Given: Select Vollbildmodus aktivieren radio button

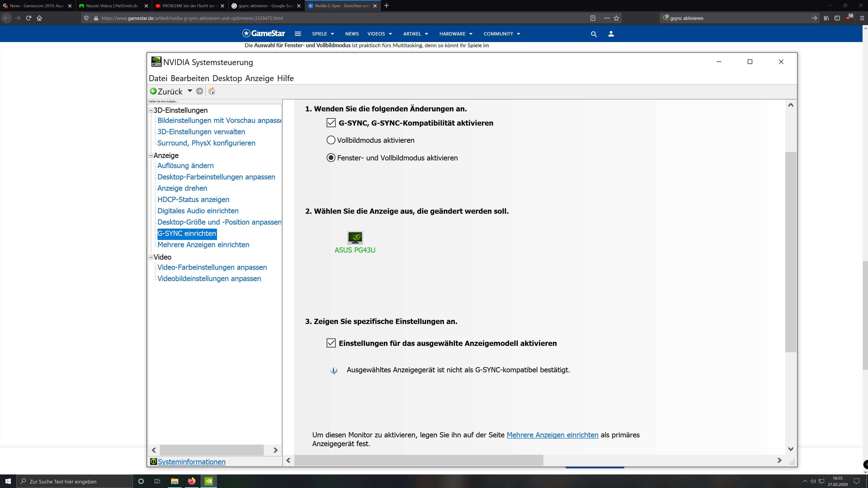Looking at the screenshot, I should (x=331, y=140).
